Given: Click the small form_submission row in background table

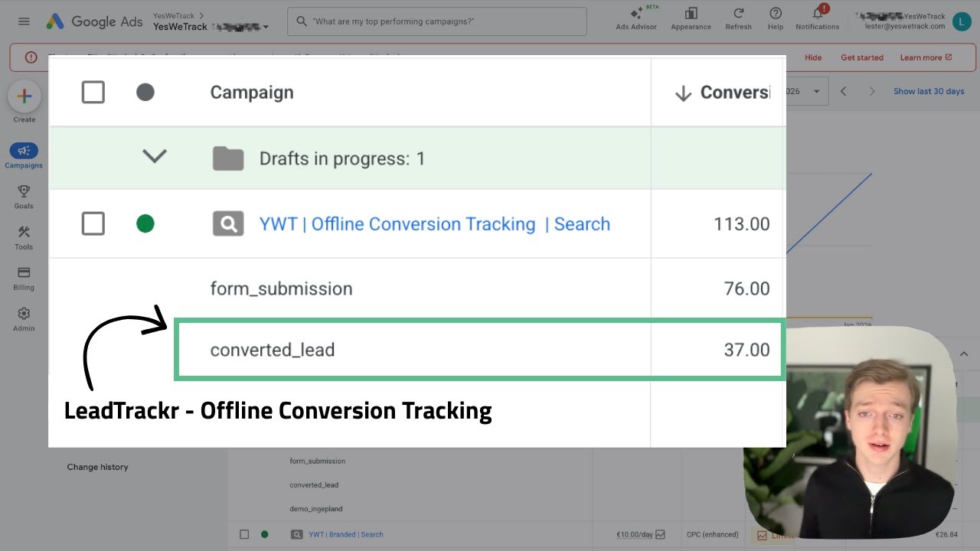Looking at the screenshot, I should coord(317,461).
